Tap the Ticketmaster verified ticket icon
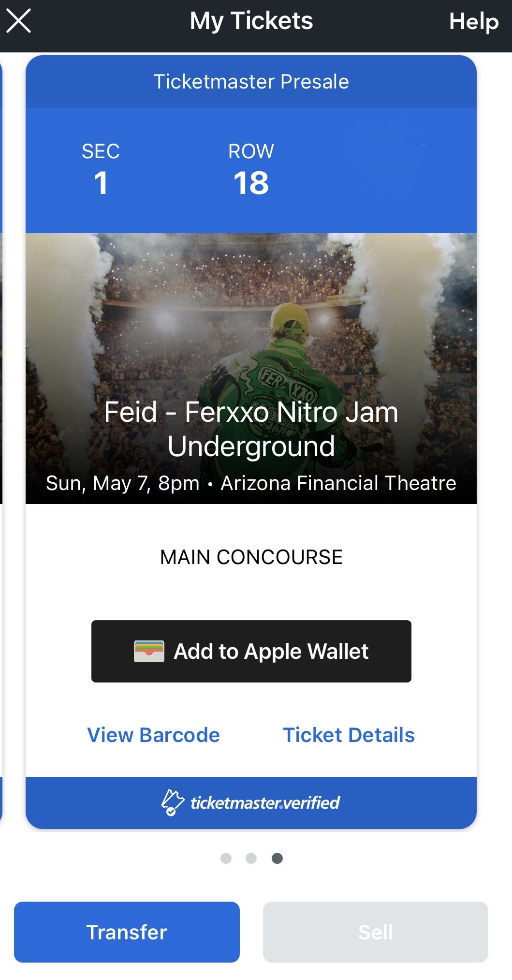 click(172, 802)
